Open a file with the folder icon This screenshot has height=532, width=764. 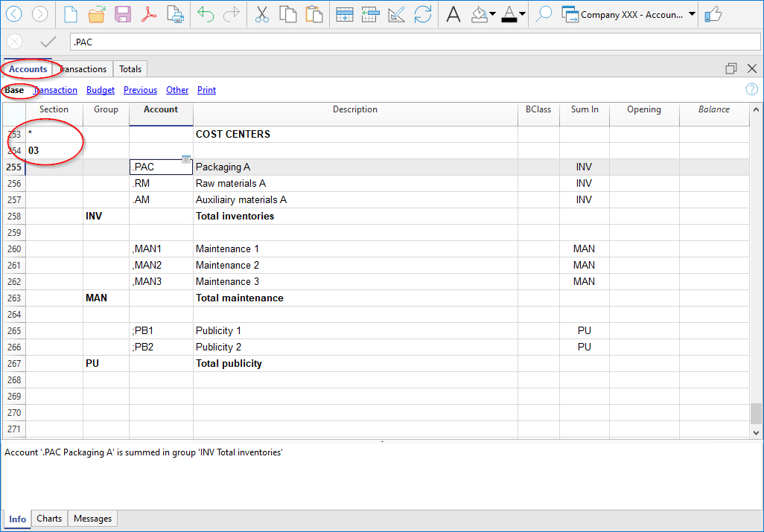tap(96, 14)
